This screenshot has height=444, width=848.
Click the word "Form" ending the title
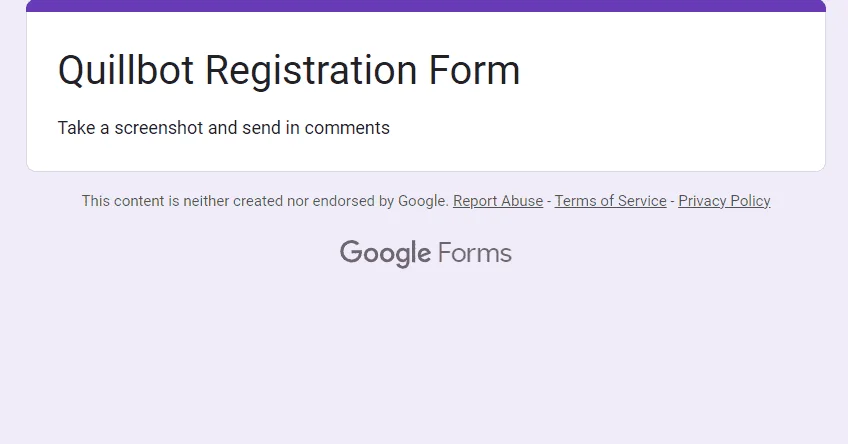(x=474, y=70)
